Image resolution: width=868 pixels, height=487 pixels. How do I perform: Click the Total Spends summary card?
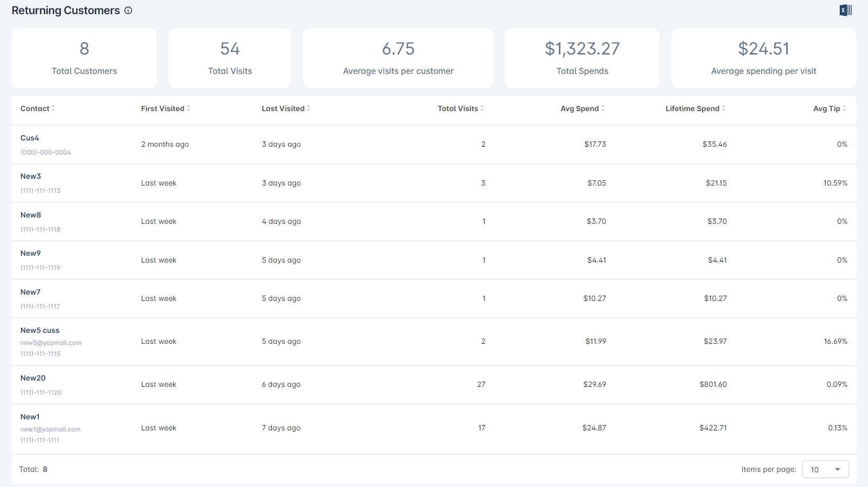(x=582, y=58)
